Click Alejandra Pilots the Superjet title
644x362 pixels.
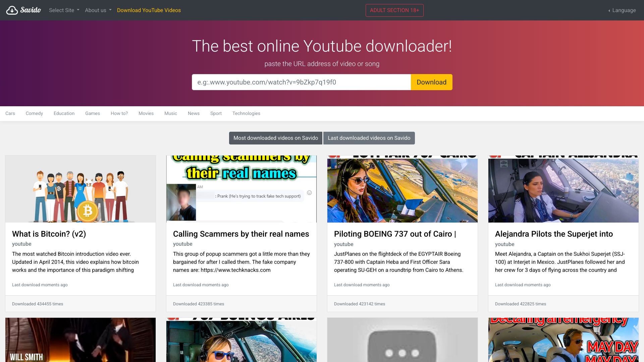[x=553, y=234]
